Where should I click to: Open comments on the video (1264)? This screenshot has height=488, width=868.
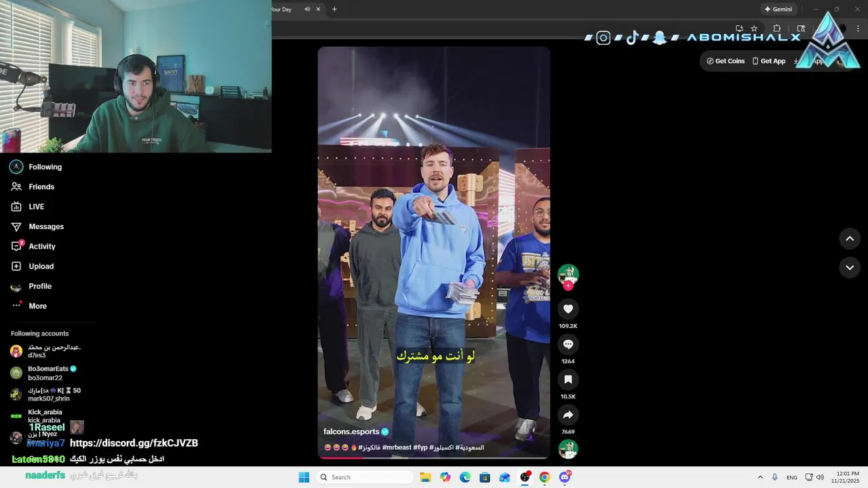[568, 344]
